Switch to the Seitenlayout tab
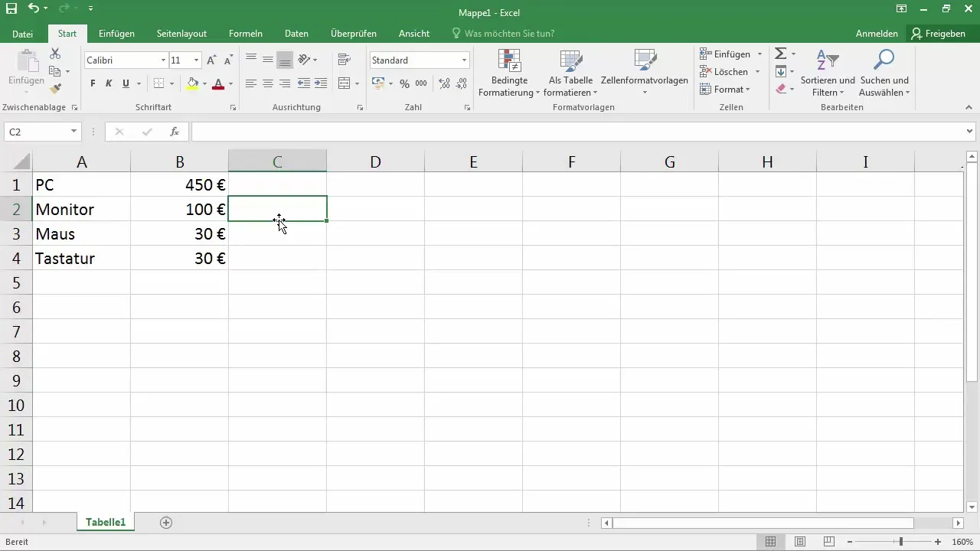 (181, 34)
